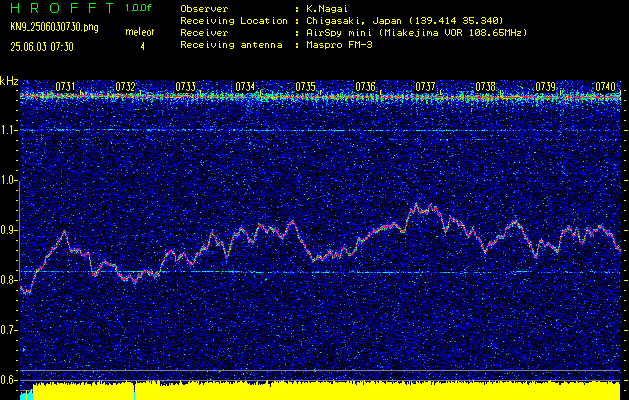
Task: Click the Receiving Location field label
Action: pos(234,21)
